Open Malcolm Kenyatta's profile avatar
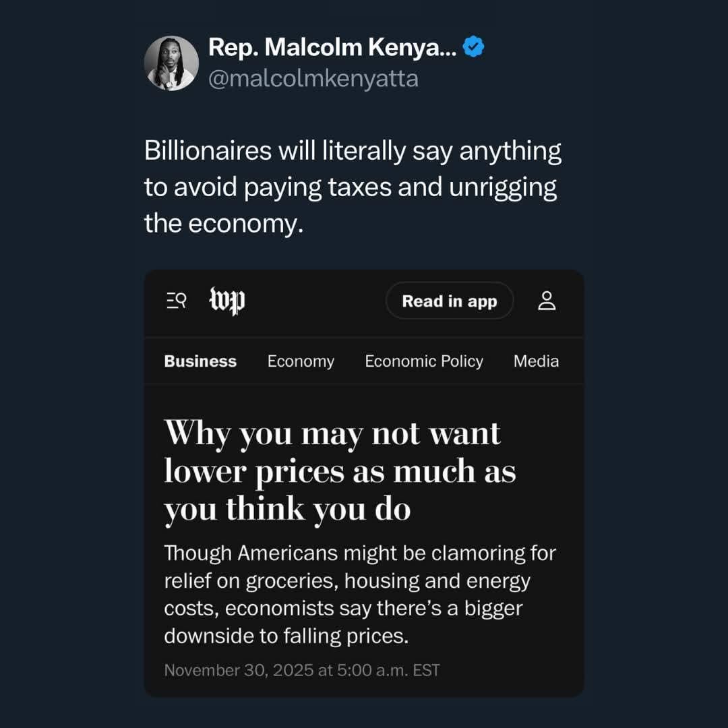Image resolution: width=728 pixels, height=728 pixels. click(171, 63)
